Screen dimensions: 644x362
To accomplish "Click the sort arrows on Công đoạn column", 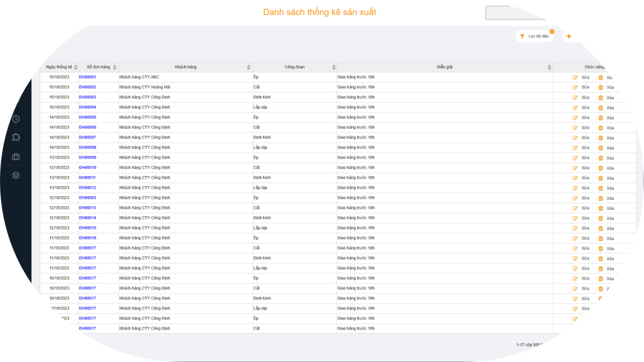I will pos(333,67).
